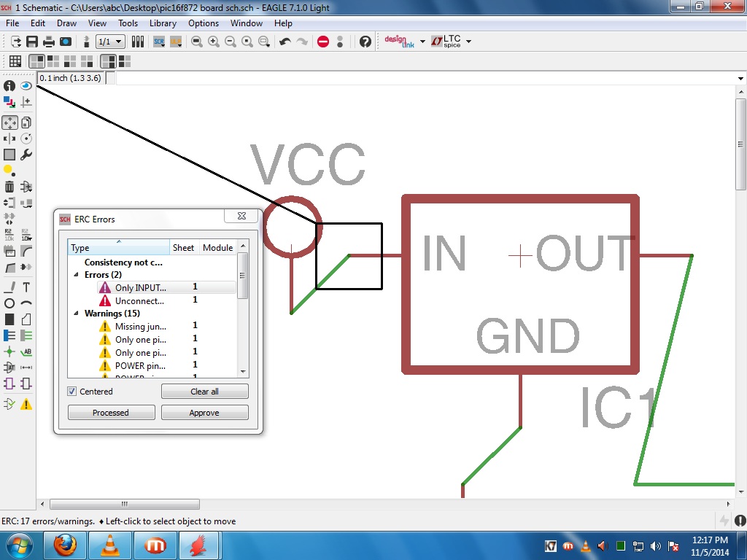This screenshot has height=560, width=747.
Task: Click the Use library icon
Action: 138,42
